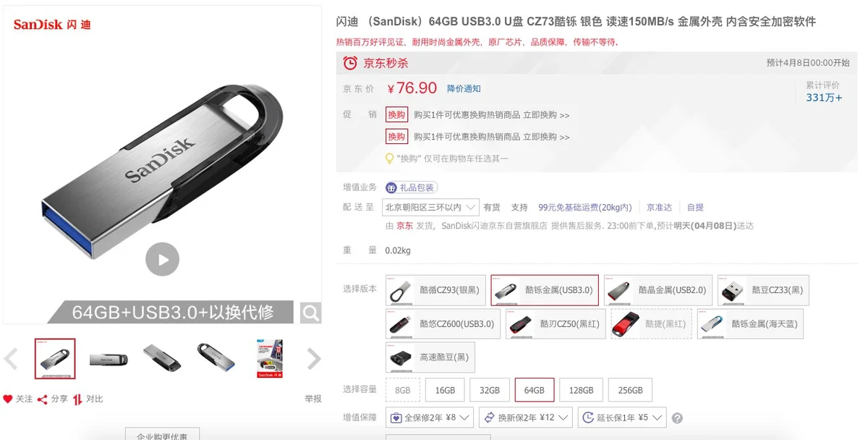
Task: Click the 礼品包装 gift wrap icon
Action: [391, 187]
